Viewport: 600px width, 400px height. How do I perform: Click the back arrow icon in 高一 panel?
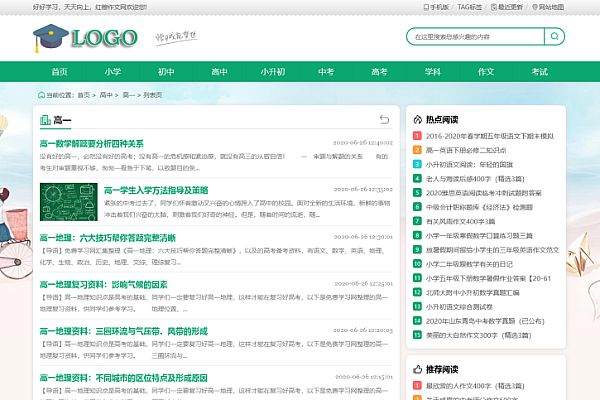(386, 120)
